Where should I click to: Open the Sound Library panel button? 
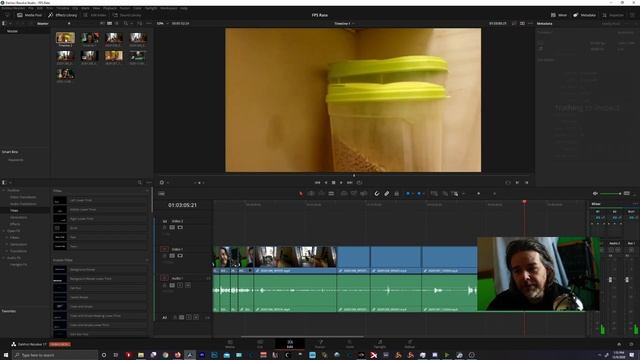[127, 15]
